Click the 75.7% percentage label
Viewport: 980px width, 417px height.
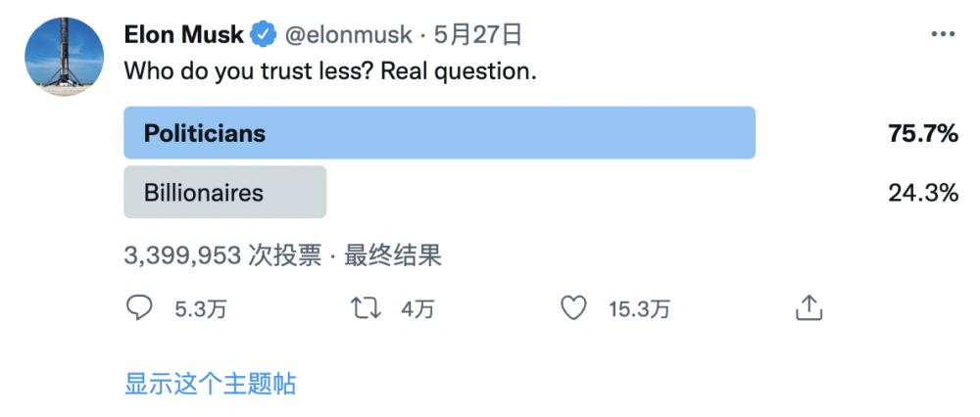(923, 133)
